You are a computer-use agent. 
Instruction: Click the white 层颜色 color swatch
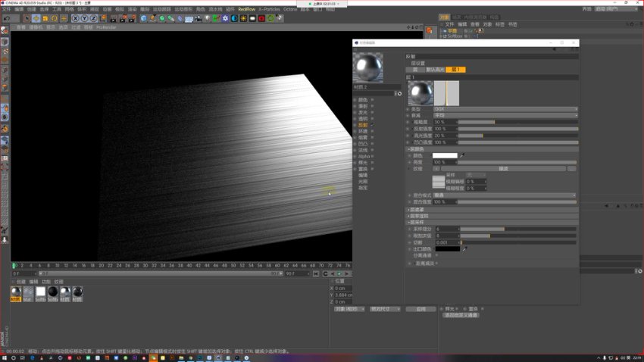tap(445, 155)
